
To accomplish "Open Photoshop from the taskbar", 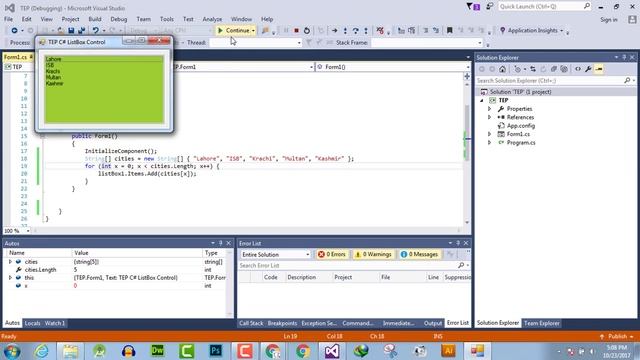I will pos(216,351).
